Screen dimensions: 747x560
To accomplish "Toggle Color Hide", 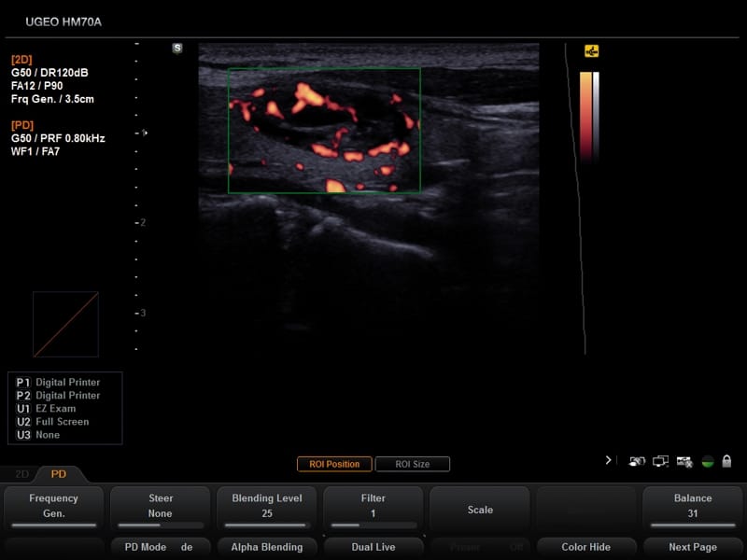I will coord(585,547).
